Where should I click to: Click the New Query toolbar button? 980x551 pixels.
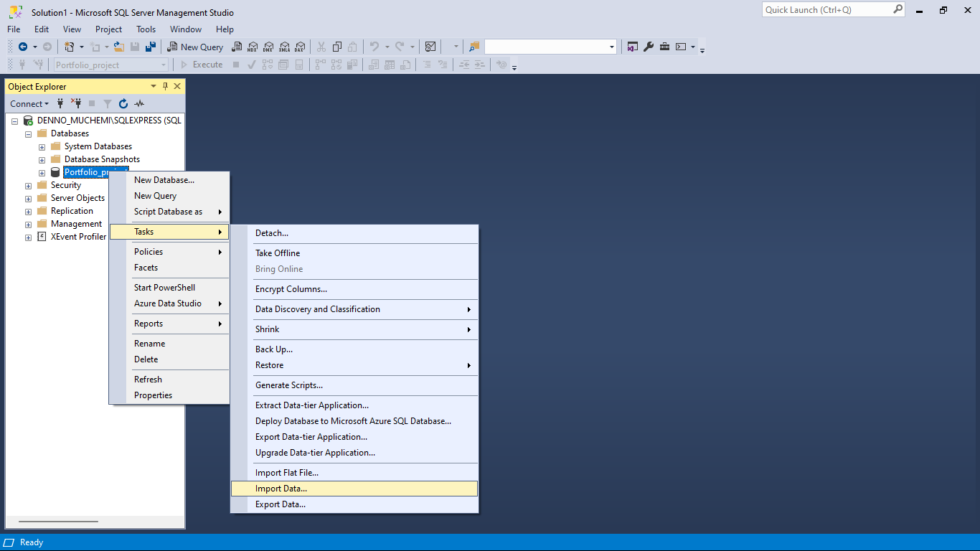196,47
